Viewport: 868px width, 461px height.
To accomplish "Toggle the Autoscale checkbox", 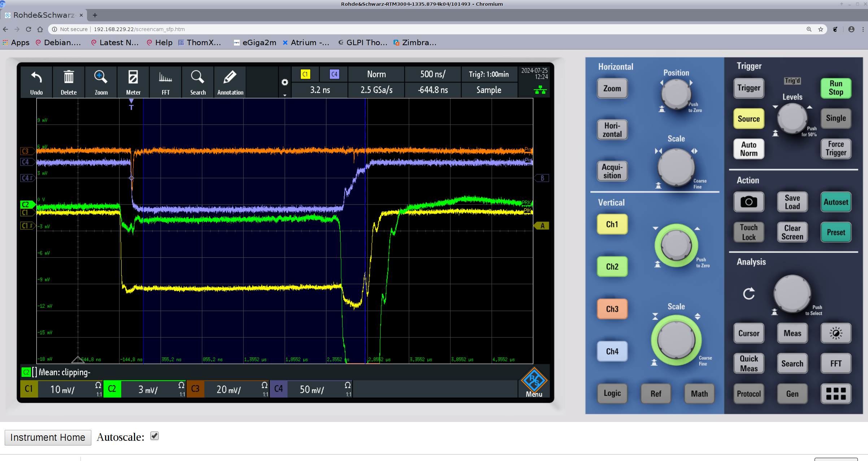I will point(155,436).
